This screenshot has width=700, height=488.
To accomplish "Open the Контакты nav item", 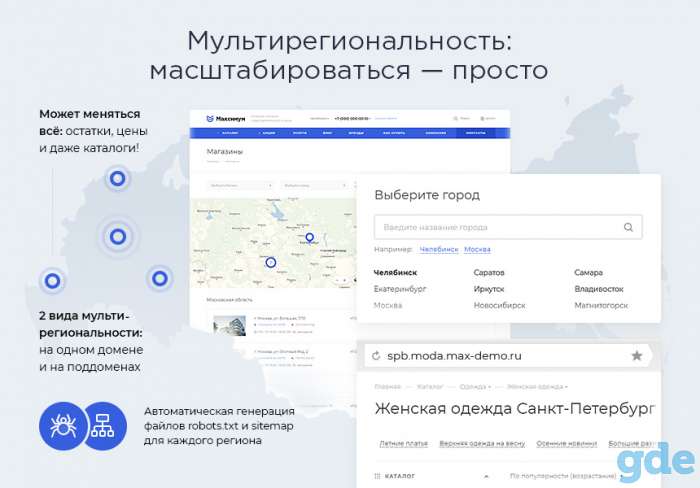I will point(475,133).
